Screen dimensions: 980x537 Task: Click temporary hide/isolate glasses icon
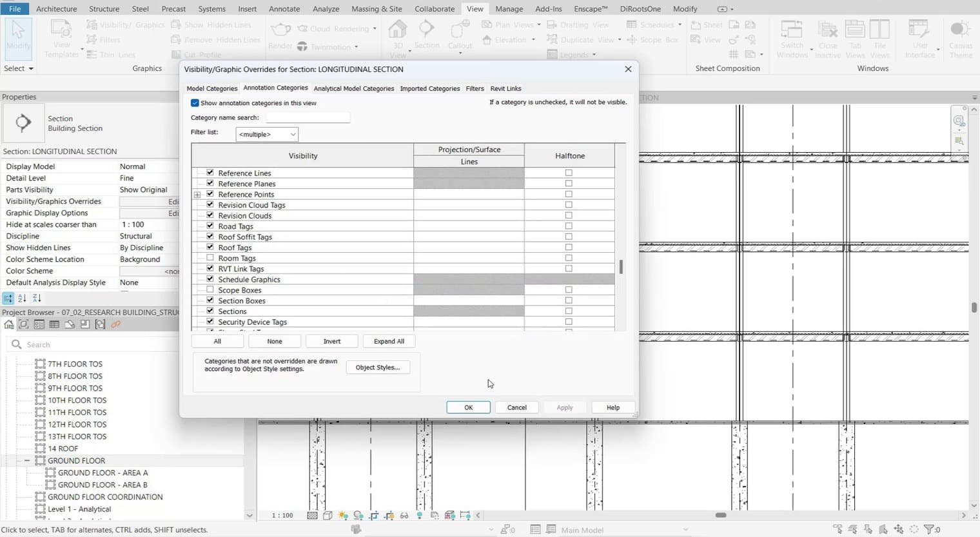click(x=404, y=516)
